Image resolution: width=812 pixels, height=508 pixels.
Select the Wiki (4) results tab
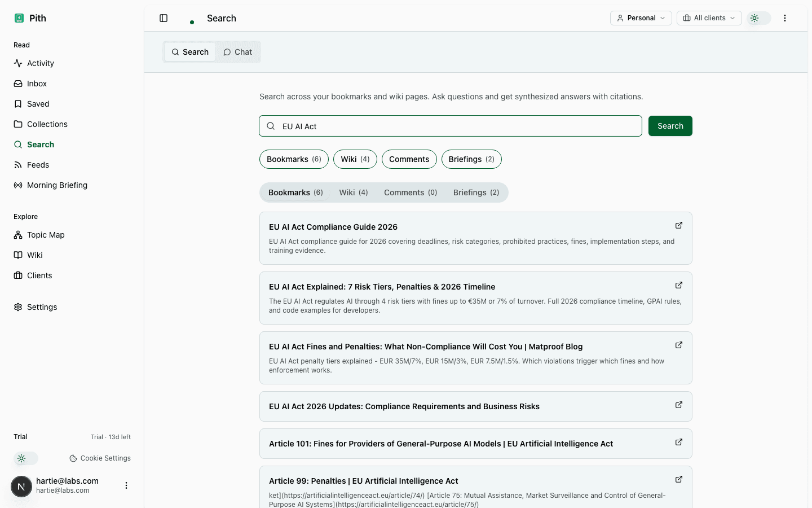pyautogui.click(x=354, y=192)
